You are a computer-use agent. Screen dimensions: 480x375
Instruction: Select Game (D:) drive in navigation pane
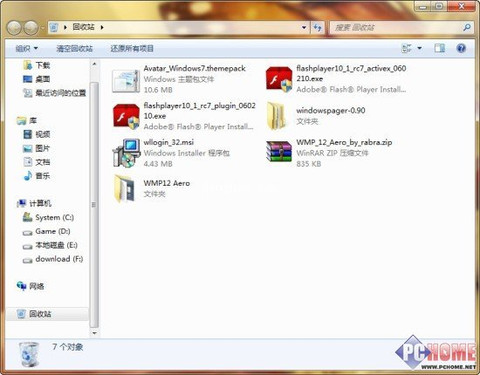click(x=46, y=231)
